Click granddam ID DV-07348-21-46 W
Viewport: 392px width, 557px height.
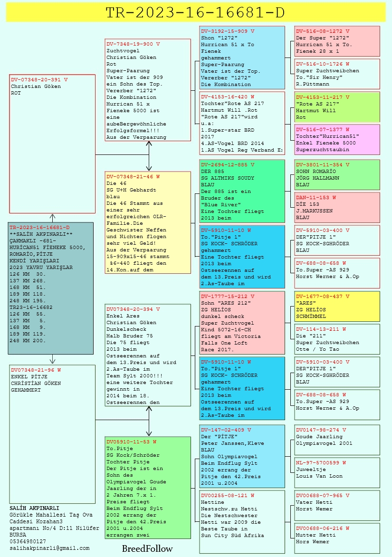pos(133,176)
